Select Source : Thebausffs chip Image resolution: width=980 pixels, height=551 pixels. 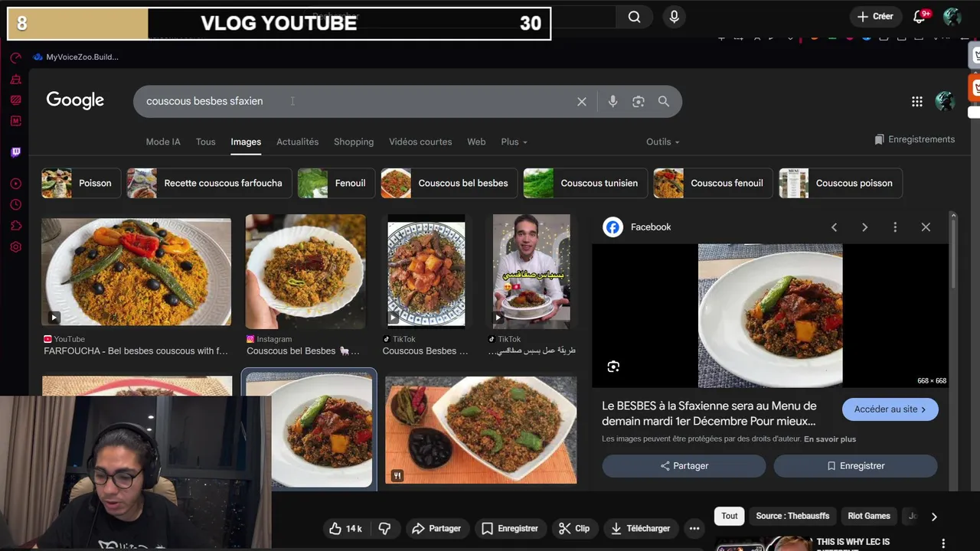click(x=792, y=516)
